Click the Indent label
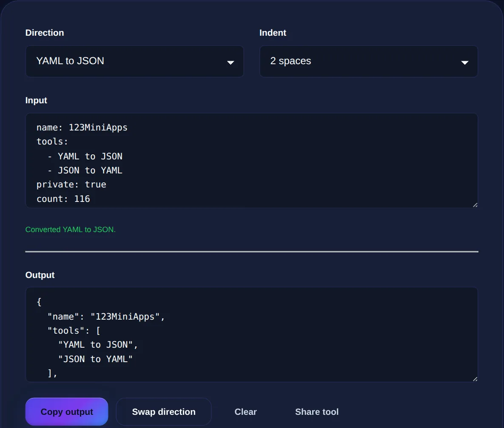 point(273,33)
